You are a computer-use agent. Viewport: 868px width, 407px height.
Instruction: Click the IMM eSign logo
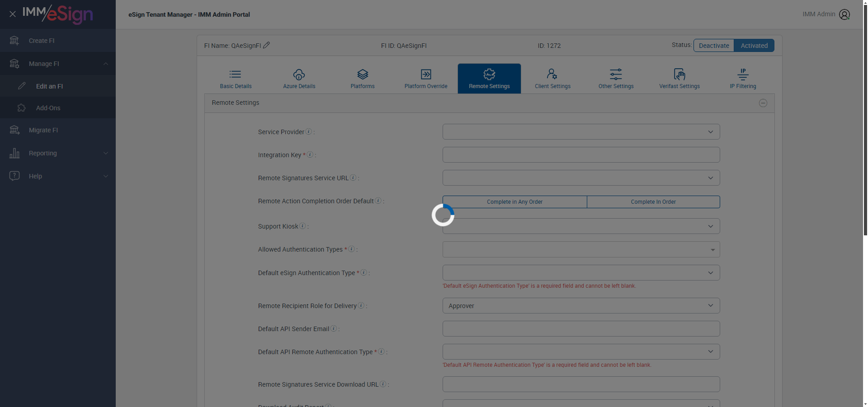pyautogui.click(x=58, y=14)
